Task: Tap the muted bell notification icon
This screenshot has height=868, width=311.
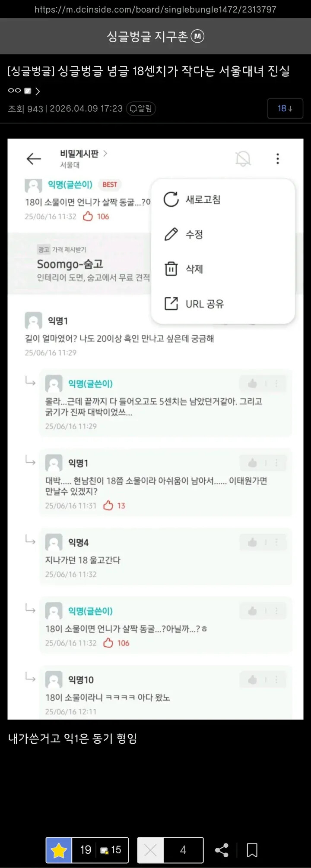Action: pyautogui.click(x=243, y=159)
